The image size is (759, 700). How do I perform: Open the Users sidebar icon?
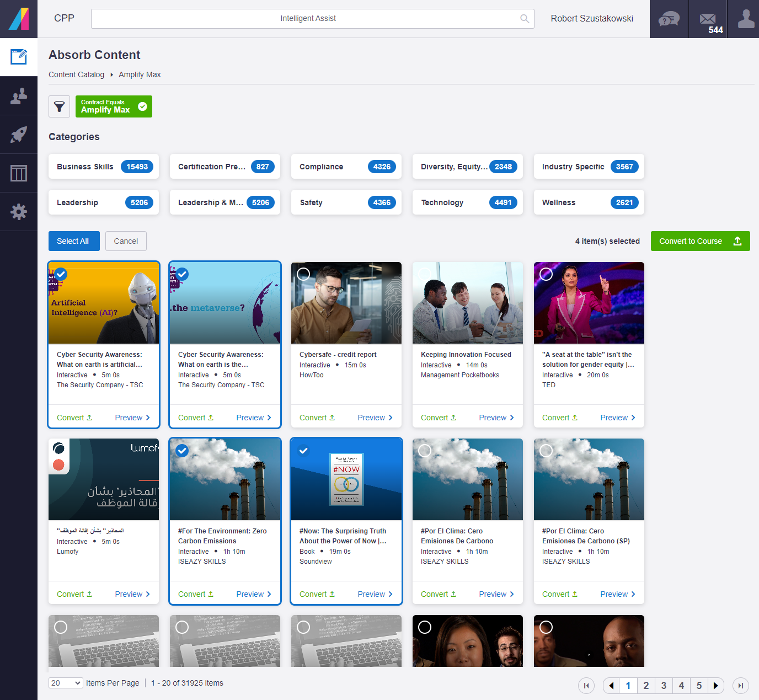click(19, 96)
